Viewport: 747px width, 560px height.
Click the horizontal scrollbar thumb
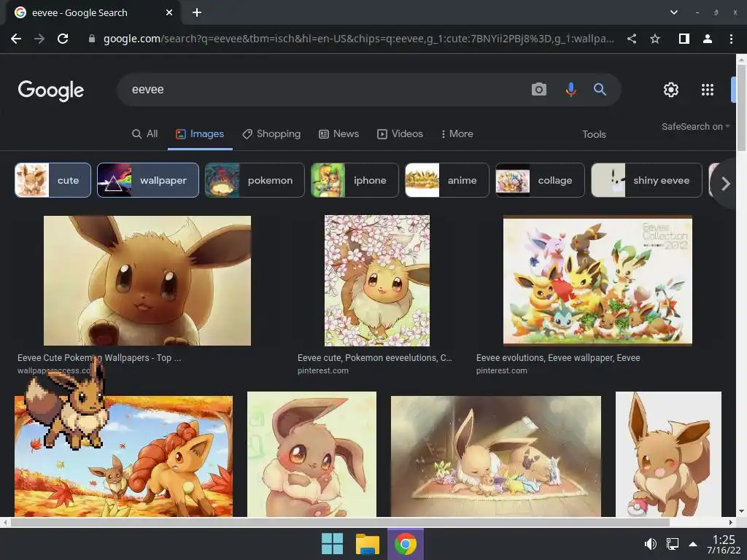(340, 522)
